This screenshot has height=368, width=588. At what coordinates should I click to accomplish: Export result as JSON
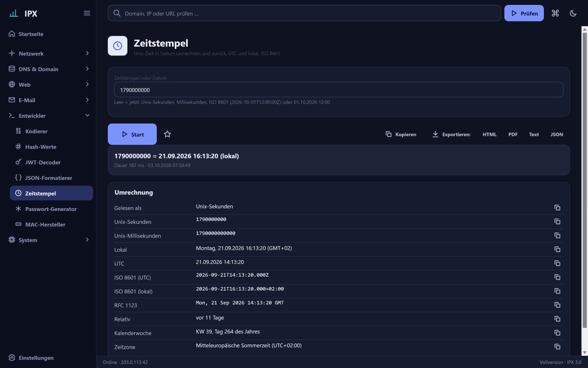tap(557, 134)
